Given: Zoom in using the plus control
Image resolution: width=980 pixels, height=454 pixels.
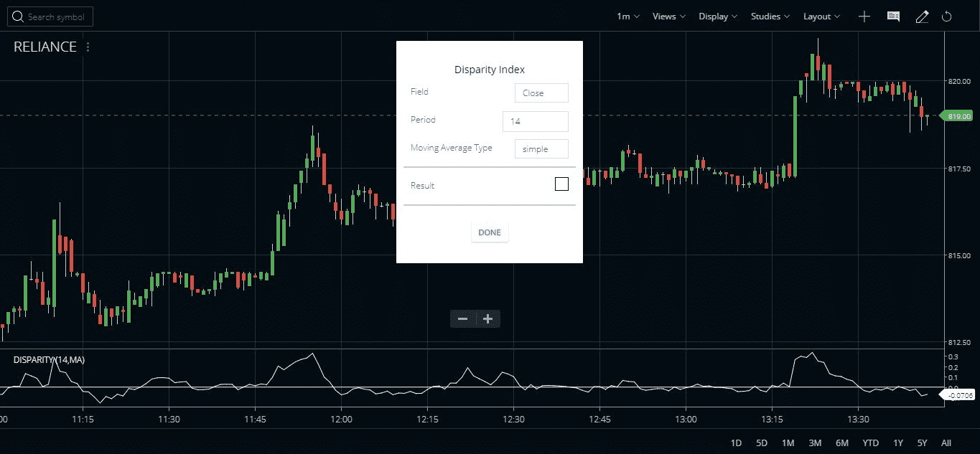Looking at the screenshot, I should [x=487, y=318].
